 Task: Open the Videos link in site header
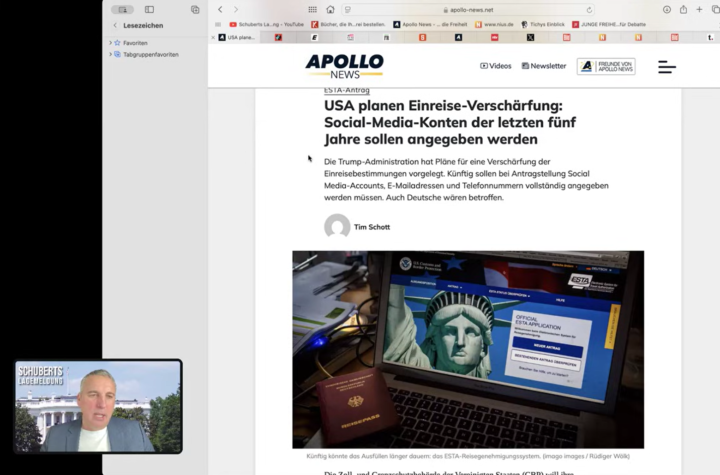pyautogui.click(x=496, y=66)
